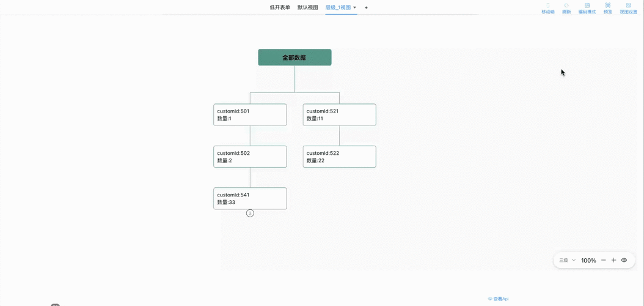Select the customId:501 node
Screen dimensions: 644x306
pyautogui.click(x=250, y=115)
